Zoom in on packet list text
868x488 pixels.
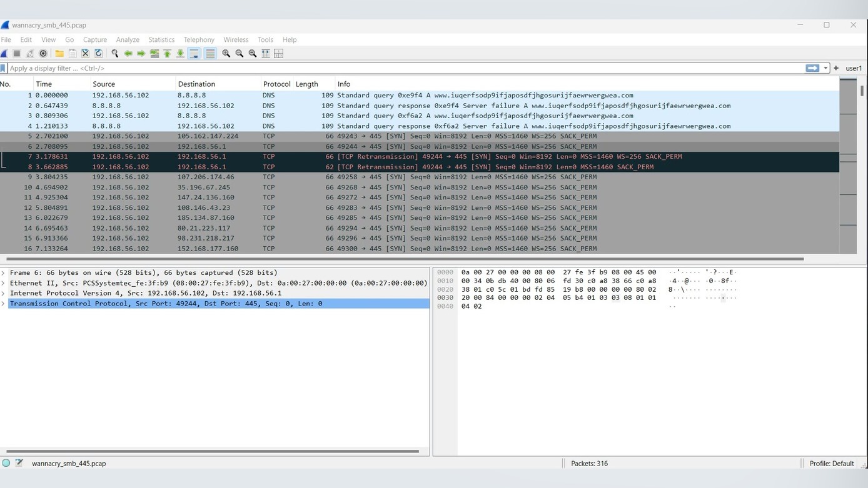pyautogui.click(x=226, y=54)
